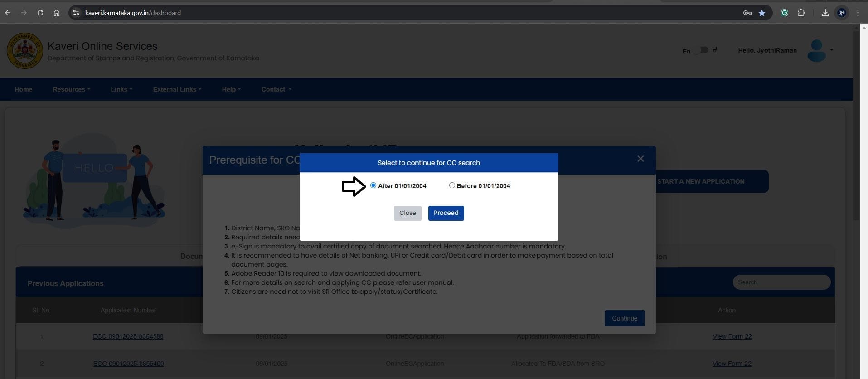Expand the Resources dropdown menu
Viewport: 868px width, 379px height.
(x=71, y=89)
